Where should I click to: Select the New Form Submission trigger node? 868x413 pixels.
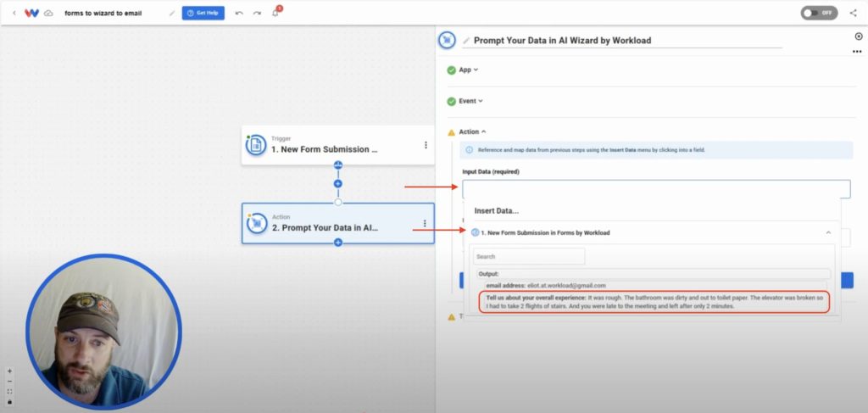tap(337, 145)
